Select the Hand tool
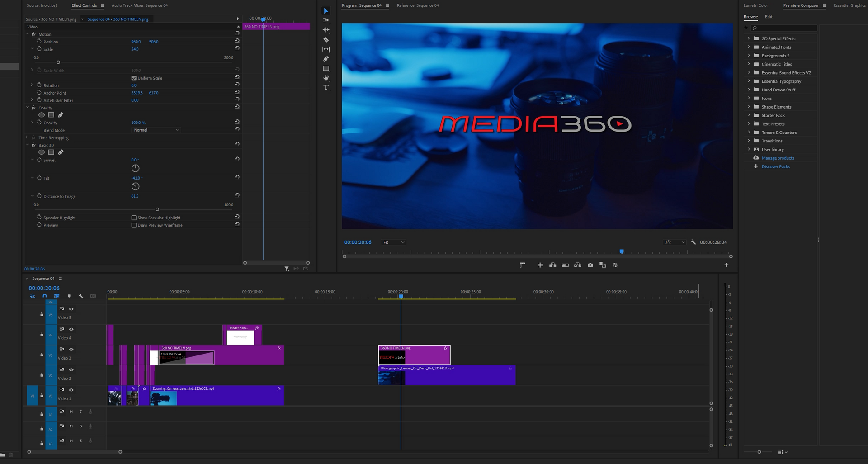 click(x=326, y=78)
